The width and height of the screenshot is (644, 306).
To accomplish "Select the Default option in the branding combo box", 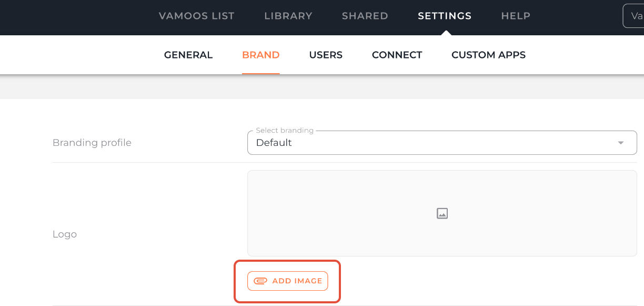I will pos(274,142).
